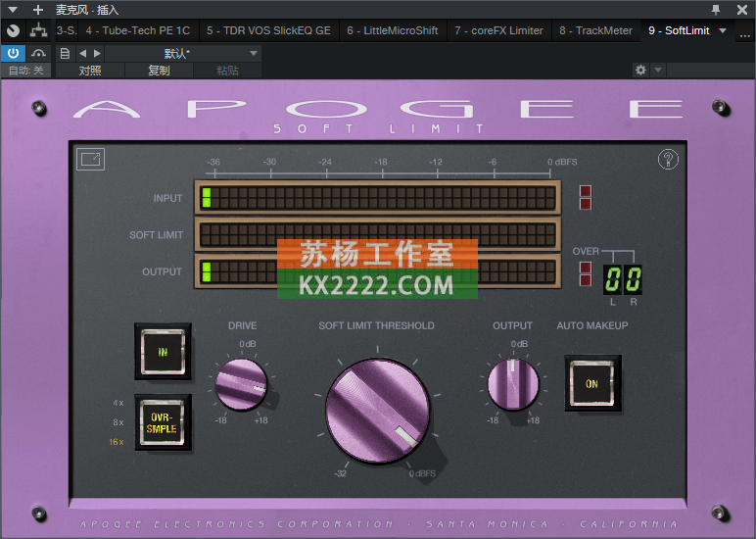This screenshot has width=756, height=539.
Task: Click the 对照 compare button
Action: (90, 71)
